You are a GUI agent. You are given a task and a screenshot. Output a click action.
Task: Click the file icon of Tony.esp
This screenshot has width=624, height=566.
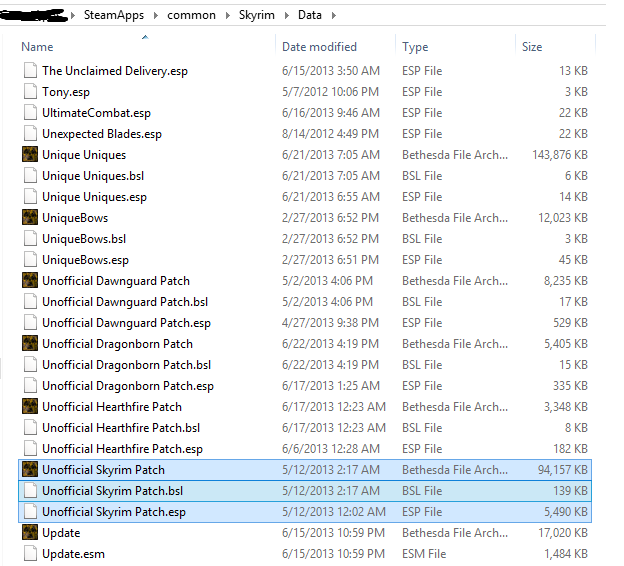click(x=30, y=92)
